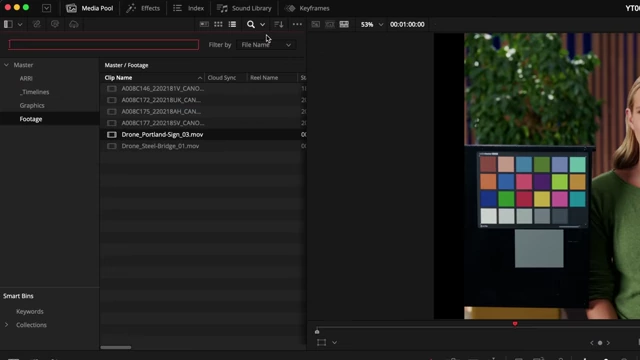
Task: Switch to list view icon
Action: click(x=232, y=24)
